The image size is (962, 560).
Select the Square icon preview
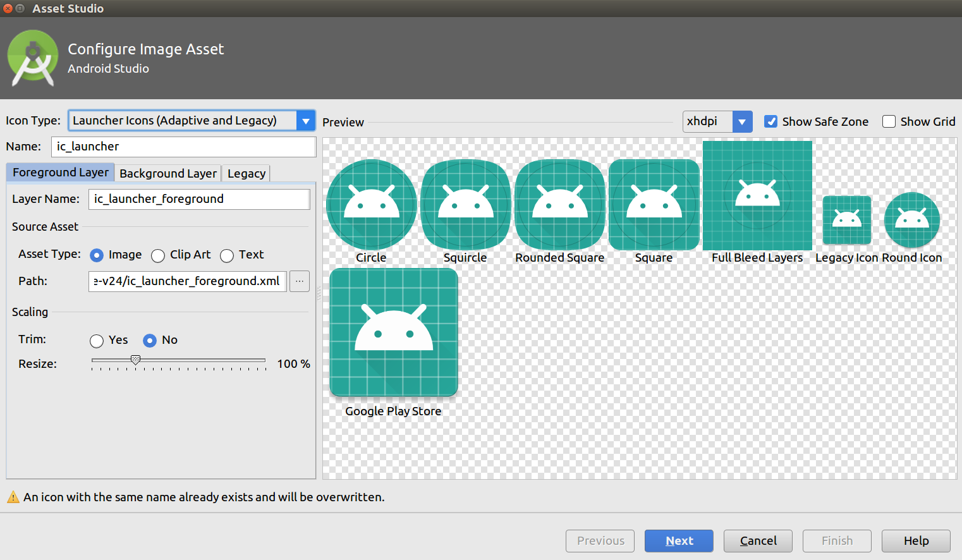(654, 204)
